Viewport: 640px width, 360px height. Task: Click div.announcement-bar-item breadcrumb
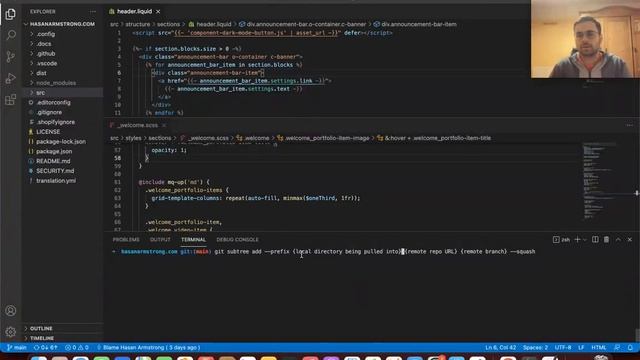tap(415, 24)
